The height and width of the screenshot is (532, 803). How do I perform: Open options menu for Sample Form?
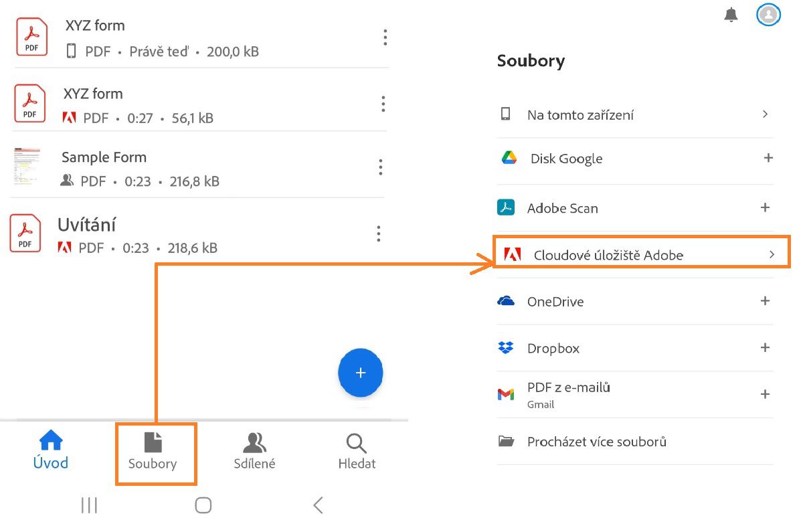click(380, 167)
